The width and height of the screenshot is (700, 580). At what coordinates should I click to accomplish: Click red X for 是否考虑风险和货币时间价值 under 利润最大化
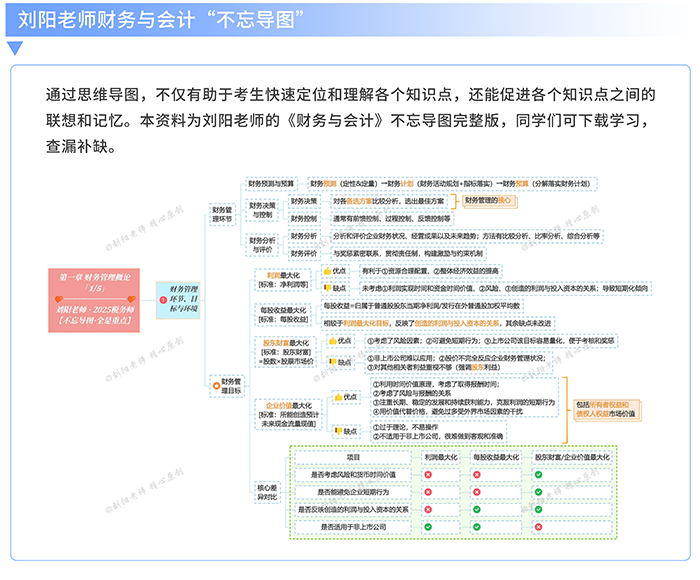click(428, 475)
